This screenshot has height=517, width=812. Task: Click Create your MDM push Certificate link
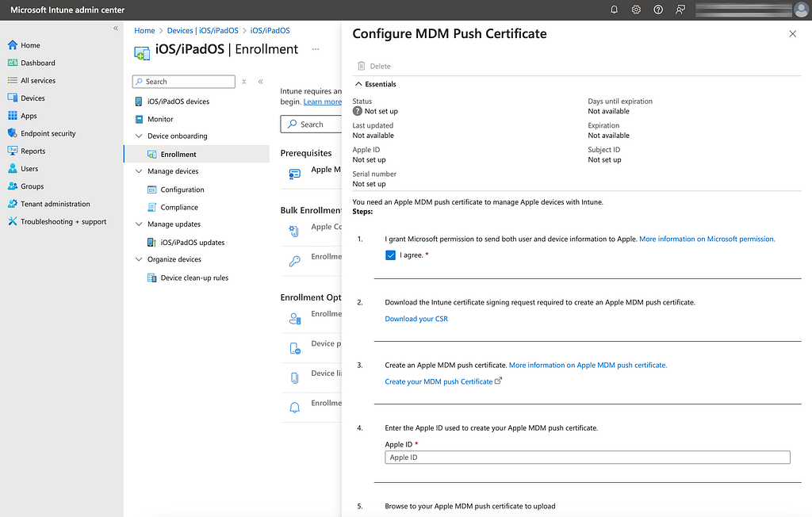439,381
